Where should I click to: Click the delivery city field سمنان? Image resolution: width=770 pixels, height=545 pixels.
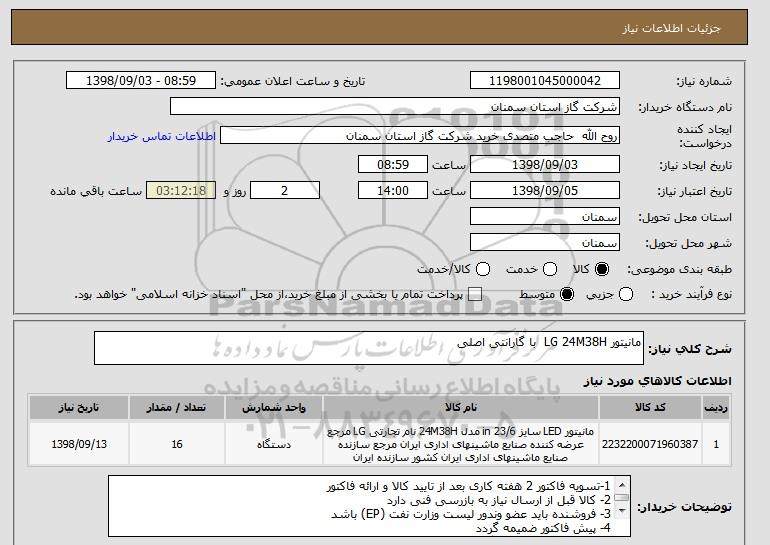(x=545, y=243)
